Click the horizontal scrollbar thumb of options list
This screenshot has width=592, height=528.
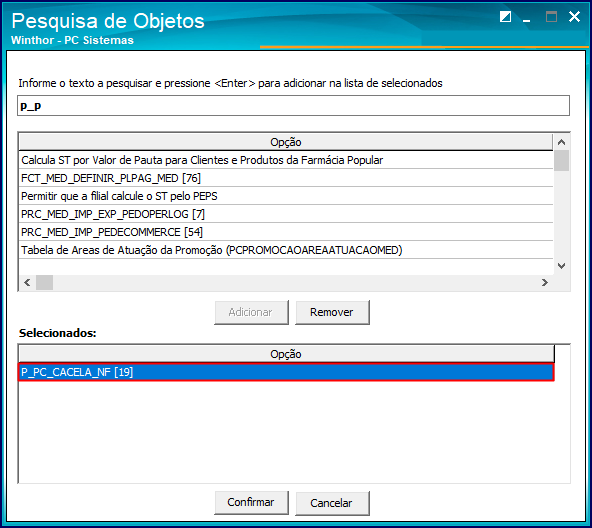(x=45, y=283)
